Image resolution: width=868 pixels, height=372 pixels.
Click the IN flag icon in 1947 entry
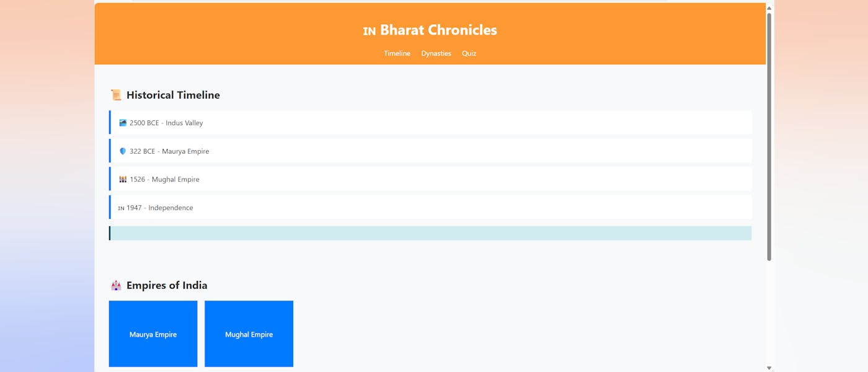pyautogui.click(x=122, y=208)
